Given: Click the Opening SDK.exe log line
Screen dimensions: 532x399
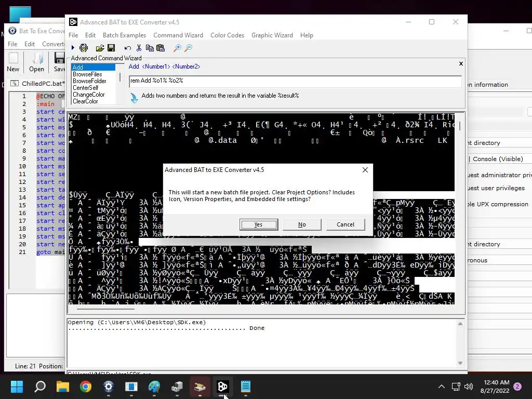Looking at the screenshot, I should [x=137, y=322].
